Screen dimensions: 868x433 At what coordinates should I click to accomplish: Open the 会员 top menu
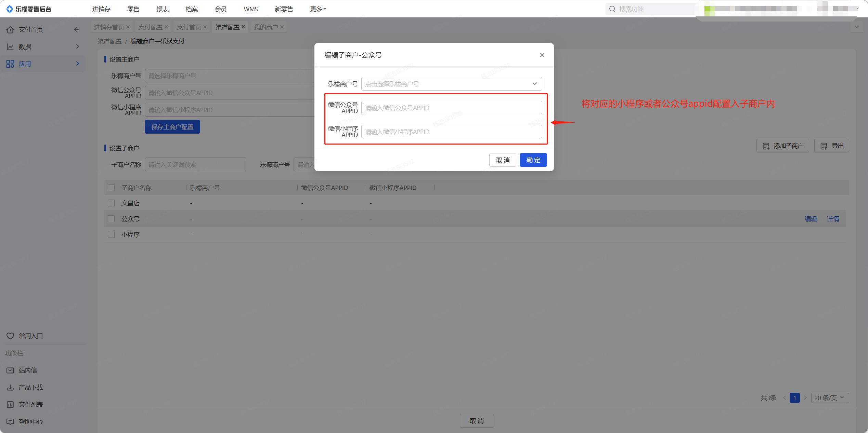(221, 9)
